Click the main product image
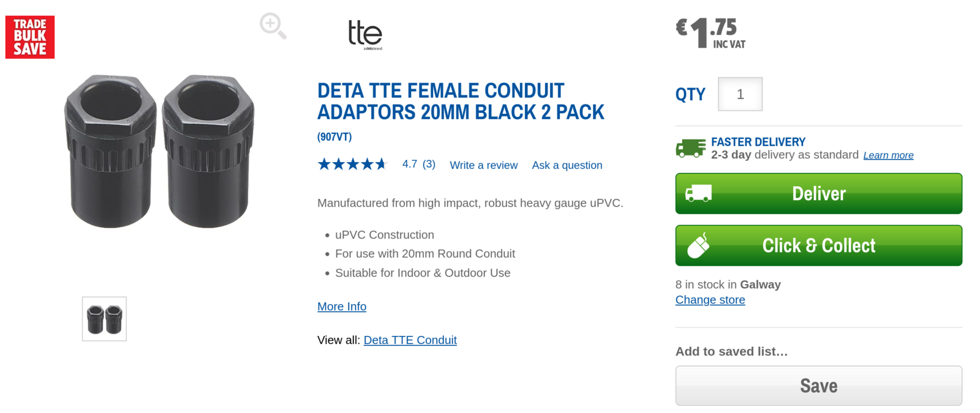The width and height of the screenshot is (980, 413). point(159,152)
